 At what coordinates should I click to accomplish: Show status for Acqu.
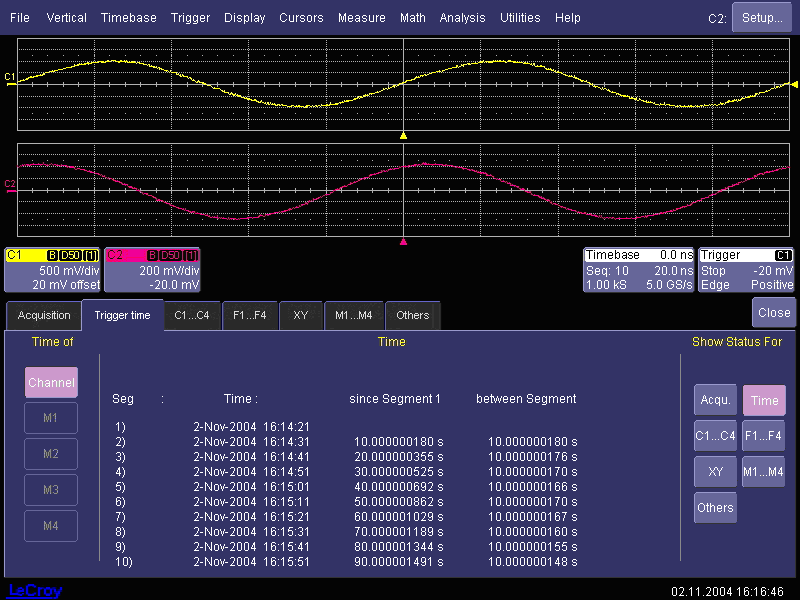tap(715, 400)
